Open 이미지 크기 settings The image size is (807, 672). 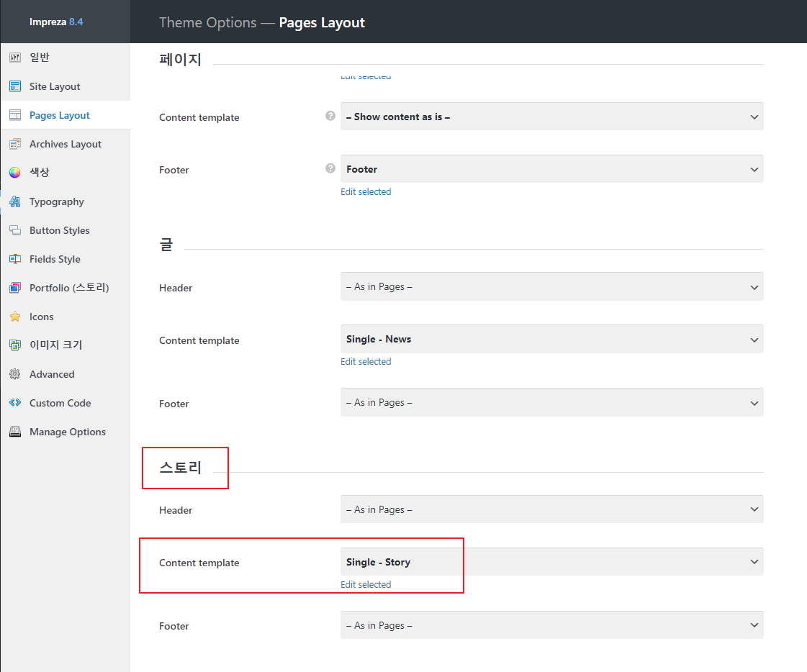[66, 345]
